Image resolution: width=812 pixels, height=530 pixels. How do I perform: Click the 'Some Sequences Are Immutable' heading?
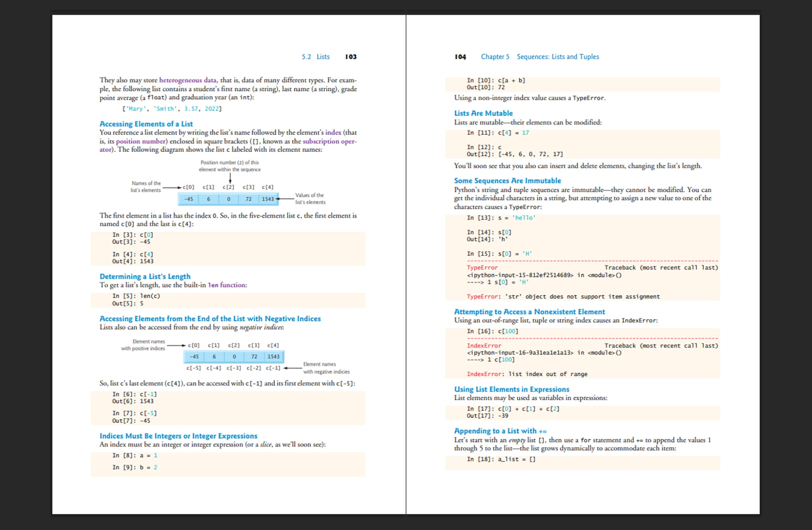(507, 181)
